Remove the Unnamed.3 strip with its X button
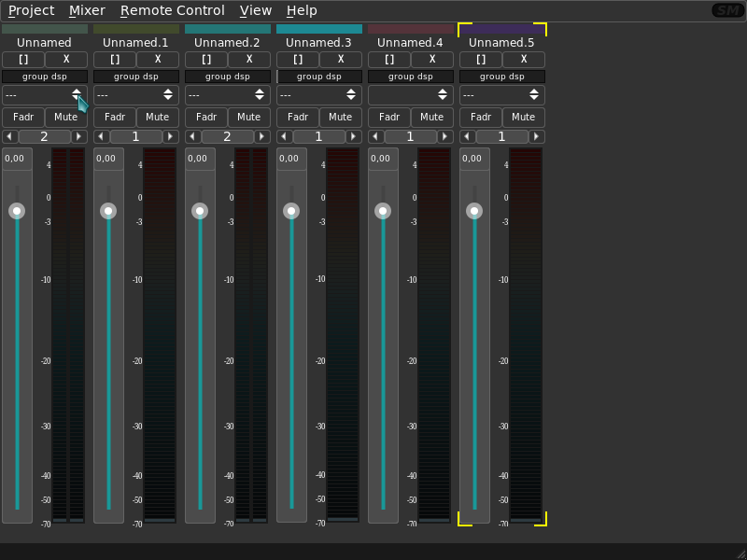 coord(341,59)
